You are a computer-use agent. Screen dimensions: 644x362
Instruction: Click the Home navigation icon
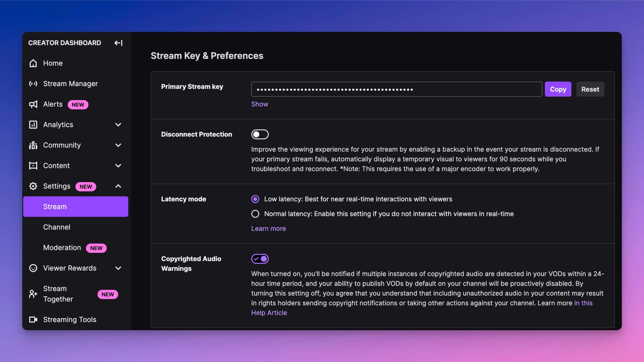33,63
